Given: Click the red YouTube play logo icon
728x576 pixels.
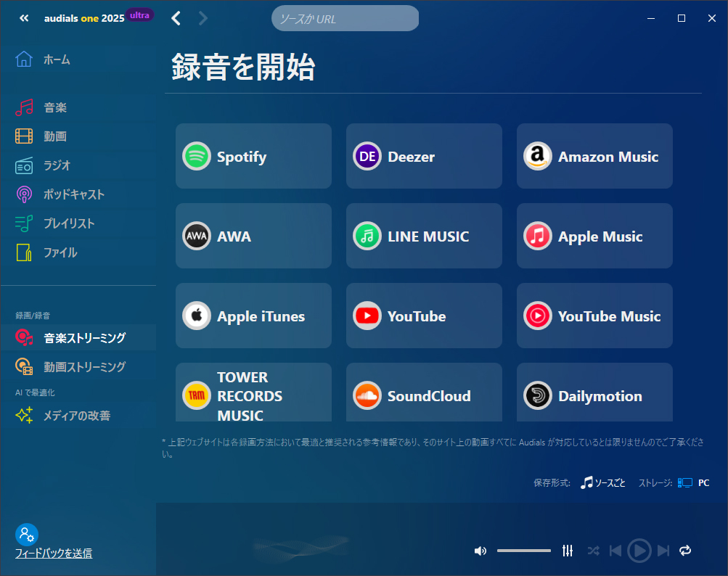Looking at the screenshot, I should [x=367, y=316].
